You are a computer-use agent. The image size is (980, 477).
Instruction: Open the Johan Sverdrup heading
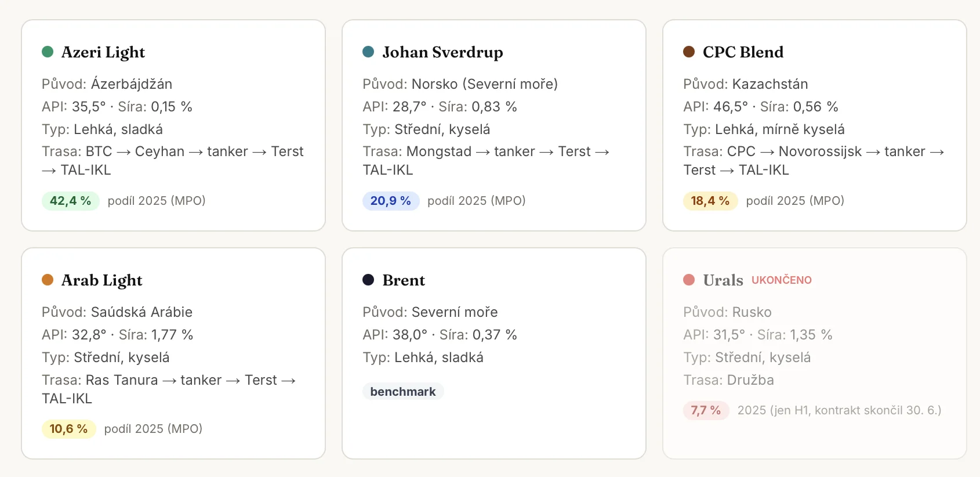tap(442, 52)
